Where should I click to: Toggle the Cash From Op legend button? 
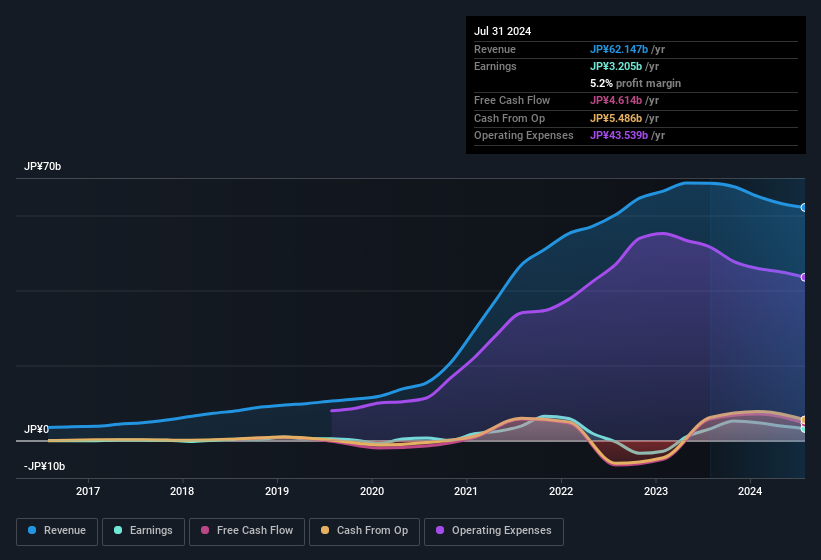pyautogui.click(x=364, y=531)
